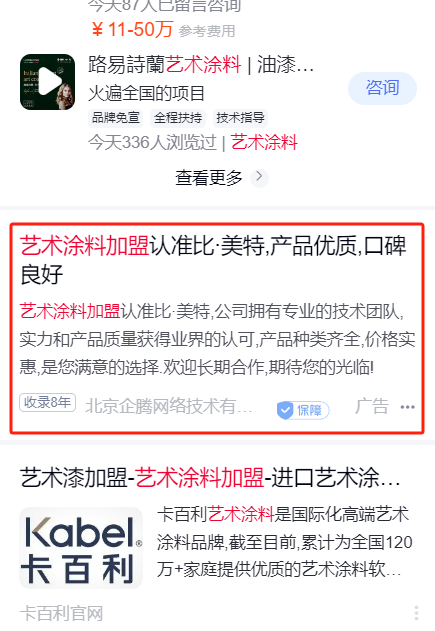
Task: Select the 全程扶持 tag
Action: click(178, 118)
